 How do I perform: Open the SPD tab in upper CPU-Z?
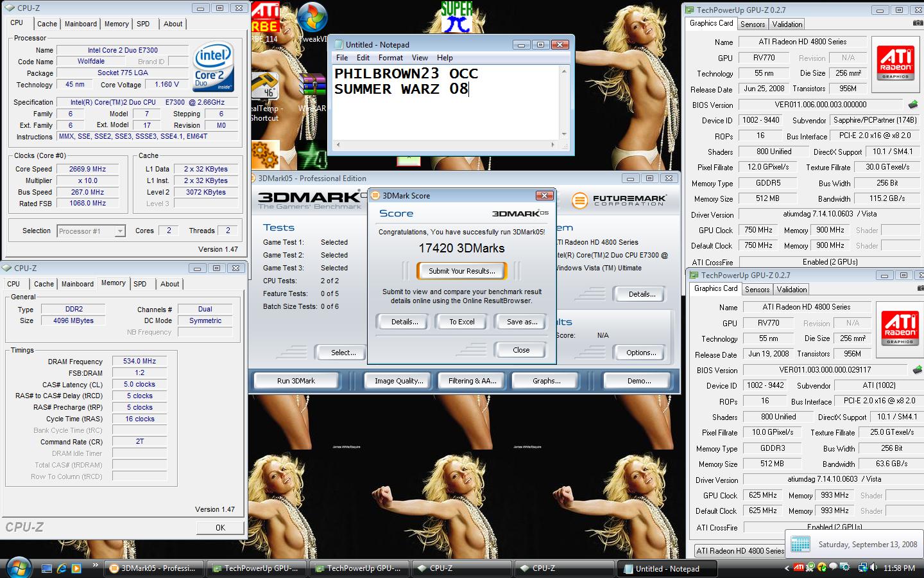(x=143, y=24)
